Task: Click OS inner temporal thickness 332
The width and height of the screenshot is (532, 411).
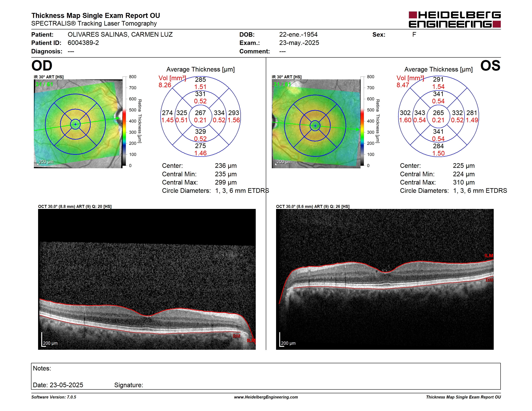Action: pyautogui.click(x=457, y=113)
